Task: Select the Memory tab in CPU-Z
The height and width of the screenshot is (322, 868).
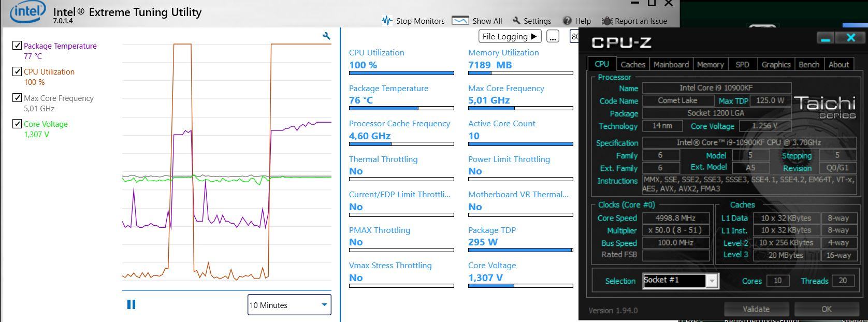Action: (x=710, y=64)
